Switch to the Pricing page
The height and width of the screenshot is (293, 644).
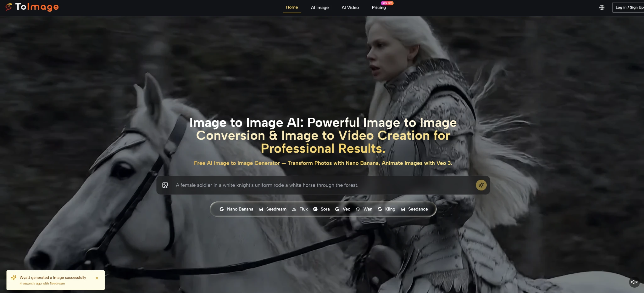[379, 7]
